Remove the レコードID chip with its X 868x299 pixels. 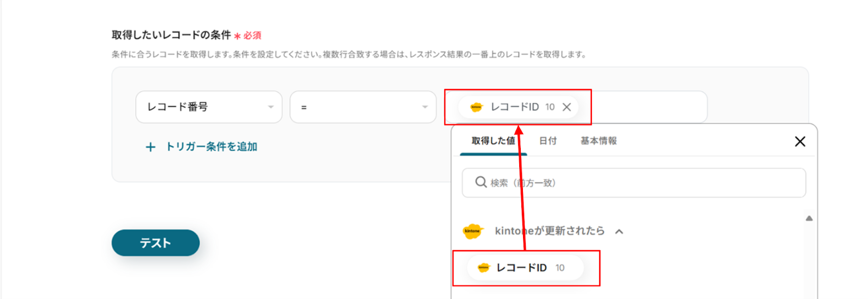(567, 107)
